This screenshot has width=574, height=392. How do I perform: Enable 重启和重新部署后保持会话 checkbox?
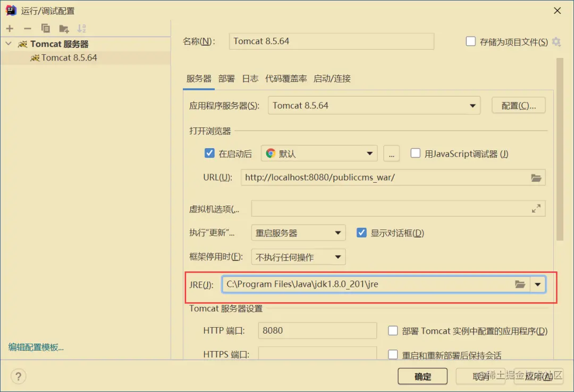[393, 354]
